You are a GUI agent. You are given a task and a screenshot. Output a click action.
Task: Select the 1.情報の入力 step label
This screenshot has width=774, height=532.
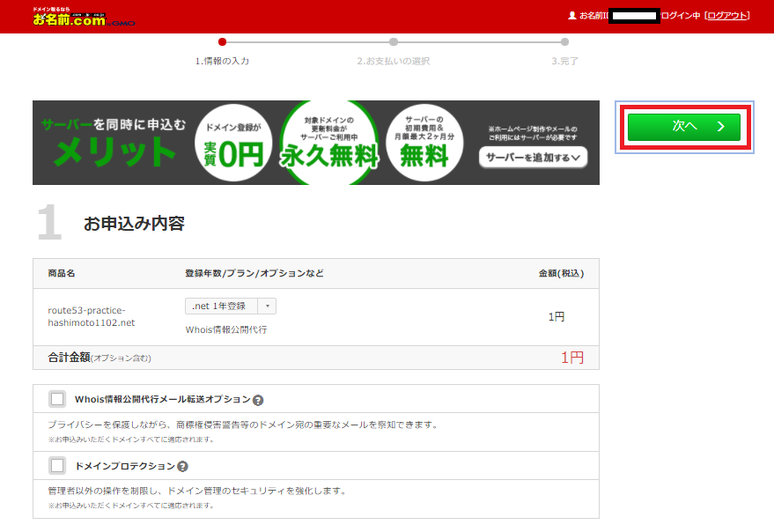click(222, 62)
